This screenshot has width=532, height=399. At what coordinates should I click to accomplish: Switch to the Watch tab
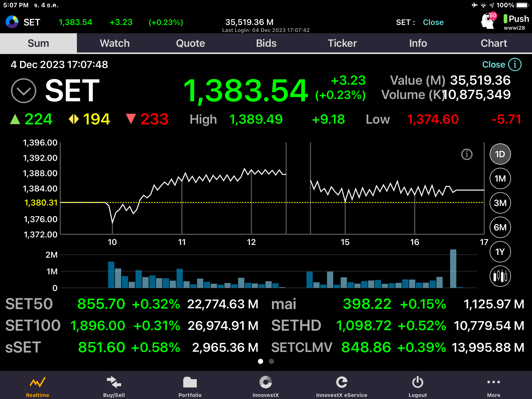pyautogui.click(x=115, y=43)
